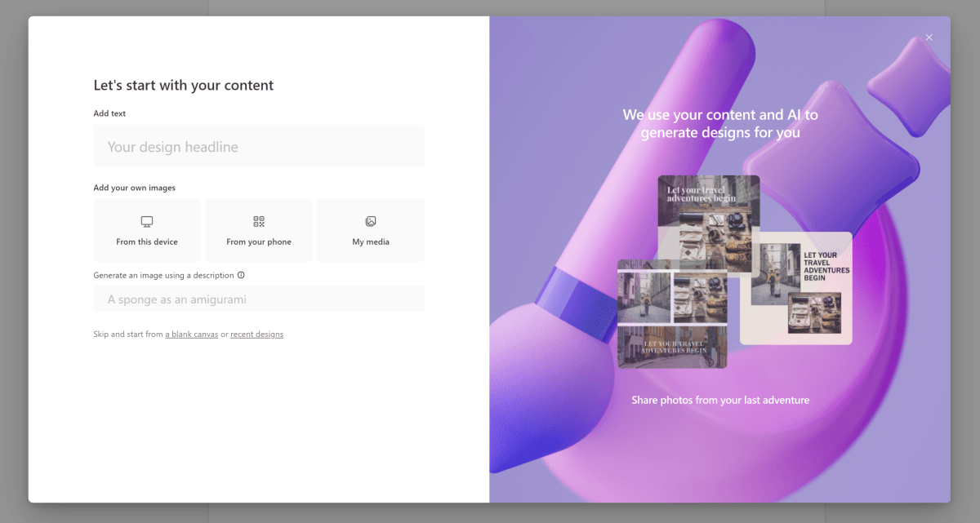Select the right pink LET YOUR TRAVEL ADVENTURES preview
The image size is (980, 523).
pos(796,289)
